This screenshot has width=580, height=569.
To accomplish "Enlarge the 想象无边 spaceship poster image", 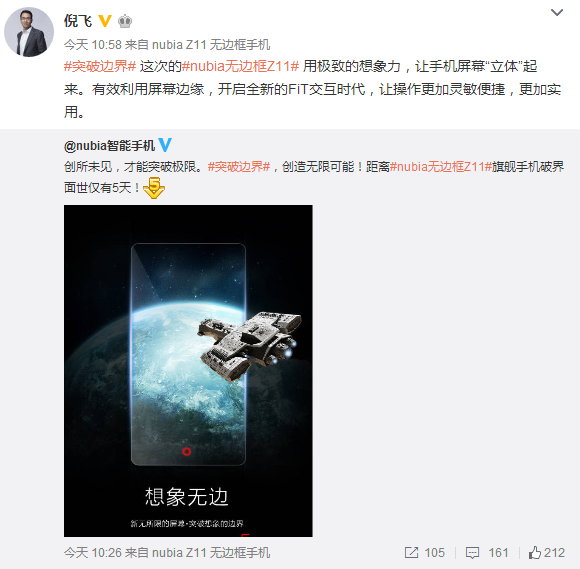I will (x=188, y=371).
